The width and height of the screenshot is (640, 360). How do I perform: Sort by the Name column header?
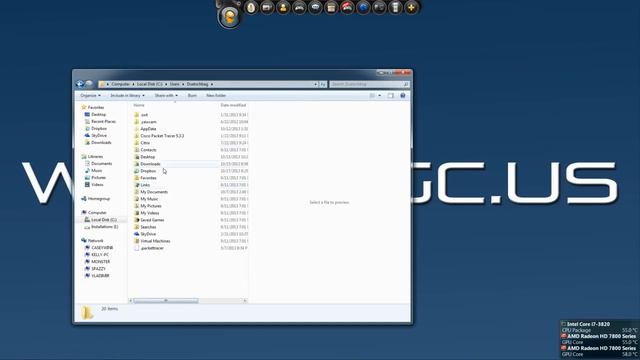click(x=139, y=105)
